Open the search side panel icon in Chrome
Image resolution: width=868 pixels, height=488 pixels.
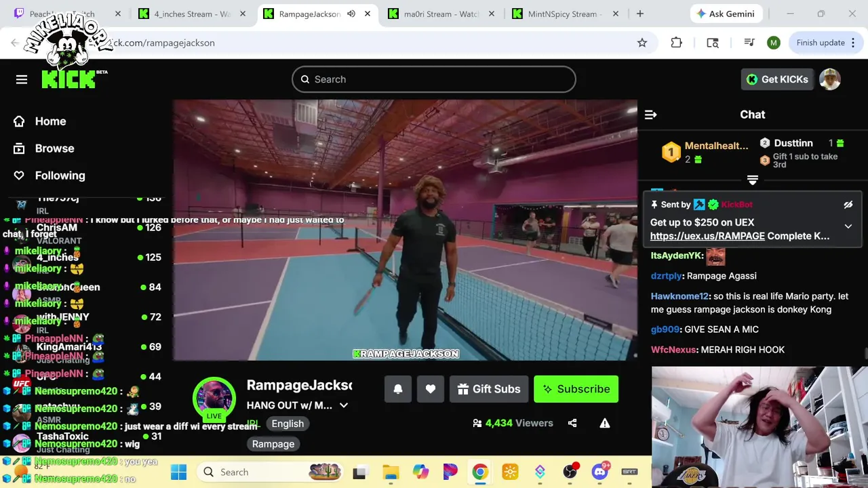[x=713, y=43]
